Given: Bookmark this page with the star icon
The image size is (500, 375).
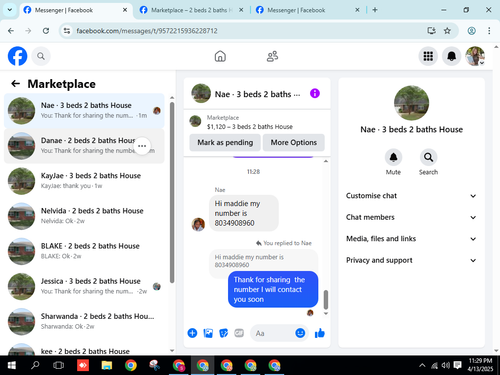Looking at the screenshot, I should coord(447,31).
